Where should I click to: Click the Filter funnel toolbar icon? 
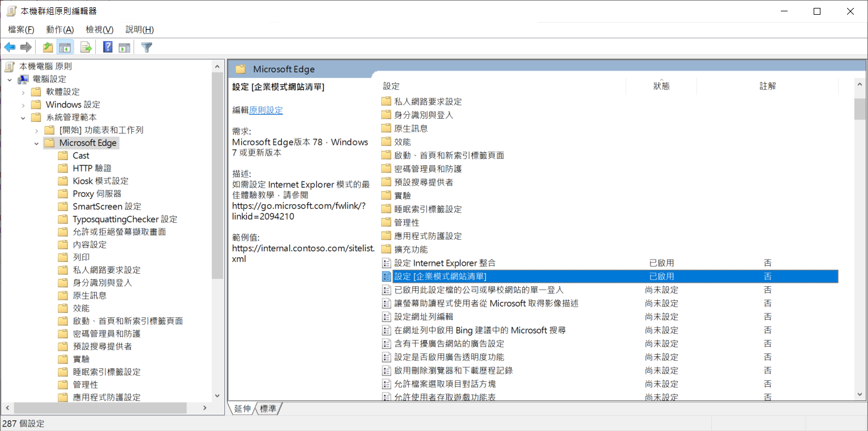[x=147, y=48]
